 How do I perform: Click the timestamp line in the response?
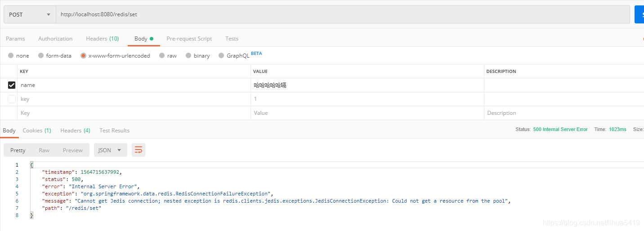82,172
